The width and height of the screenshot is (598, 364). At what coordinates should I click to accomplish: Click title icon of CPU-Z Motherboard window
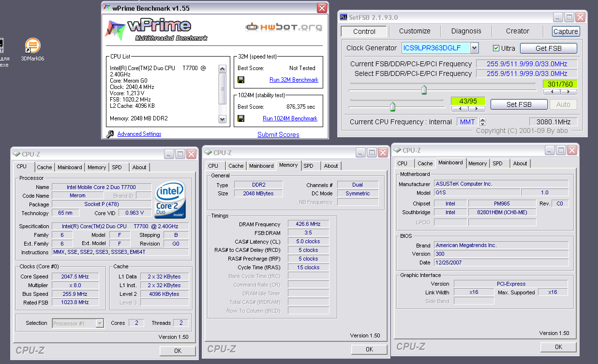(x=397, y=150)
